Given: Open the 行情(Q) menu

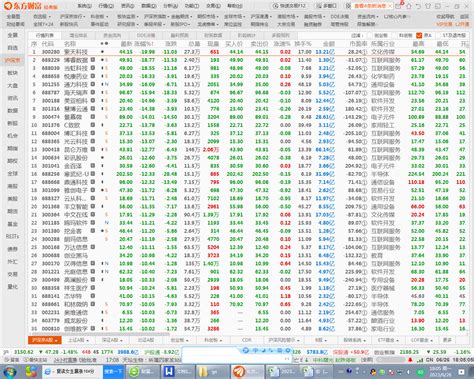Looking at the screenshot, I should tap(106, 6).
